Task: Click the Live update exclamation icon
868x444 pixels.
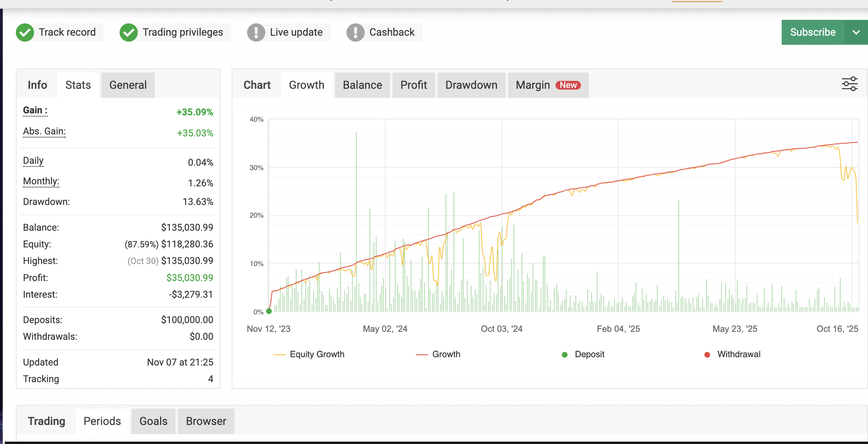Action: click(256, 33)
